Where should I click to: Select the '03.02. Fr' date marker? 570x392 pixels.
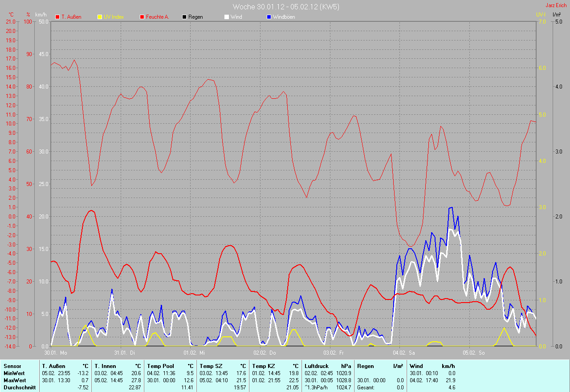coord(334,353)
